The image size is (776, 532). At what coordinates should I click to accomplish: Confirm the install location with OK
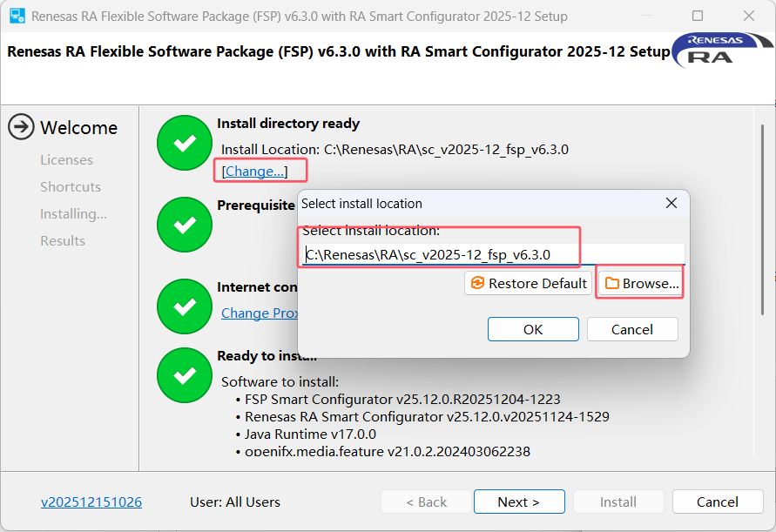[x=533, y=330]
